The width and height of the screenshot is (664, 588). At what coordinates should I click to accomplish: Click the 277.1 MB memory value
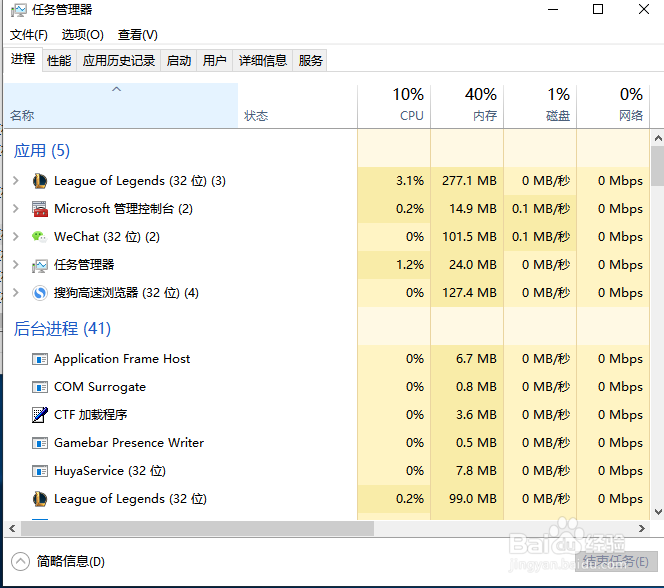tap(469, 181)
